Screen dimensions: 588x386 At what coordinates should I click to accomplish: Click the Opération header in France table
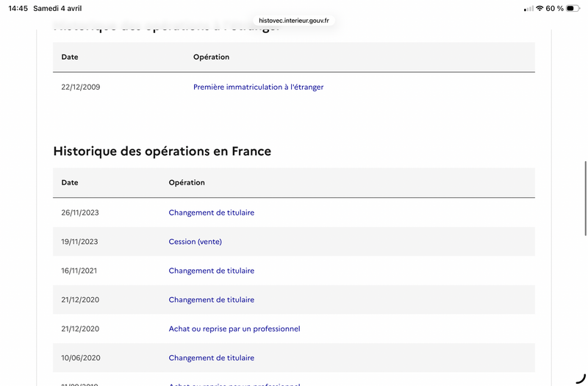pyautogui.click(x=187, y=182)
